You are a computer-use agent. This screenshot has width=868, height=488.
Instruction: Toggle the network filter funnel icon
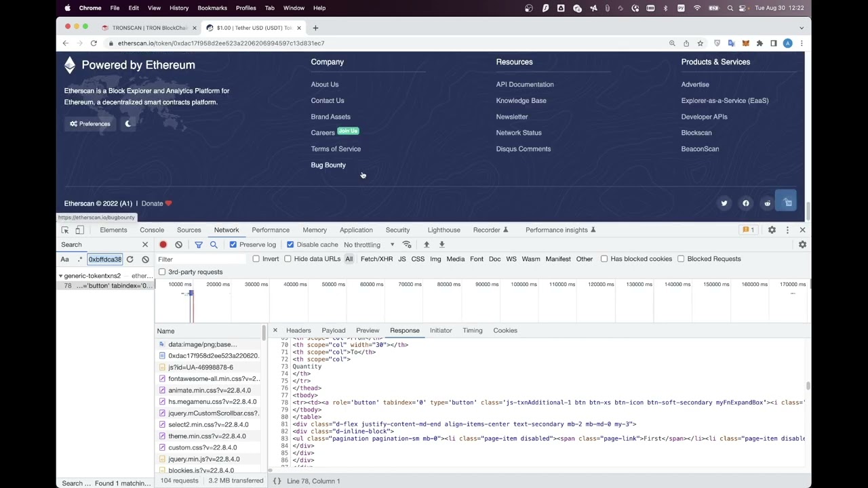199,245
